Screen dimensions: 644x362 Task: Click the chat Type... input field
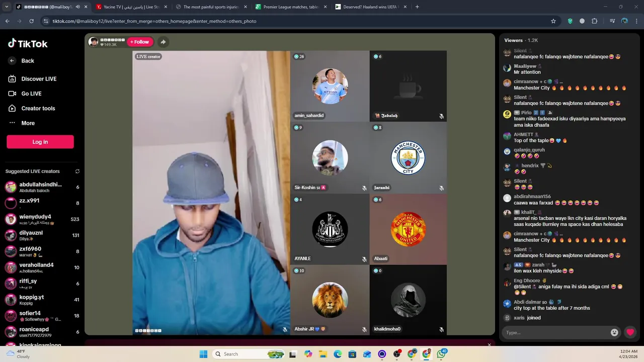click(556, 332)
